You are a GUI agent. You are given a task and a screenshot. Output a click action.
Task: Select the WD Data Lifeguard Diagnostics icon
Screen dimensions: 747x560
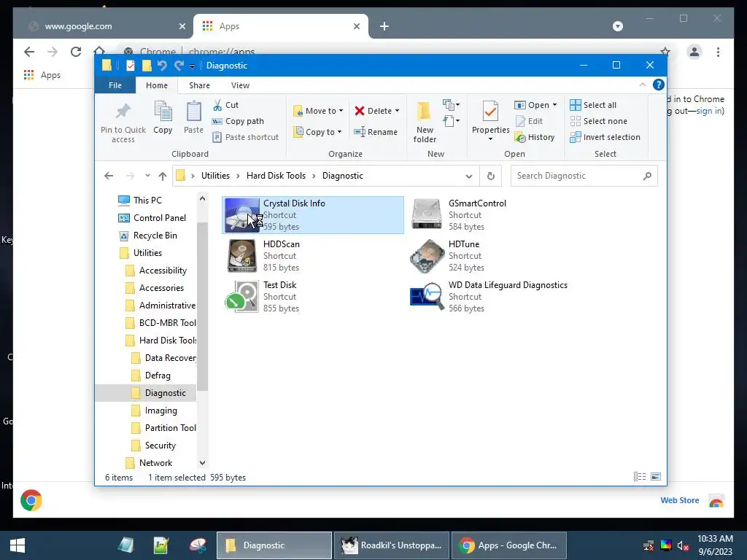pos(427,296)
